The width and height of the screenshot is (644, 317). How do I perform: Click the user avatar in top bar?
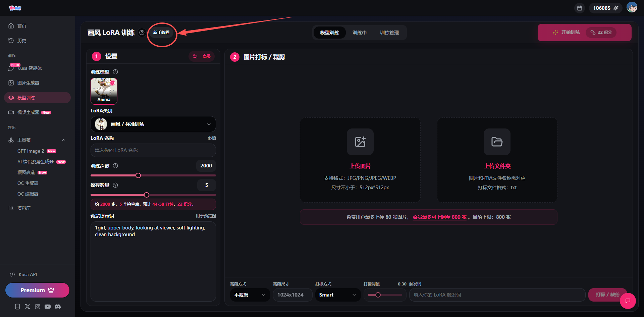pos(632,7)
